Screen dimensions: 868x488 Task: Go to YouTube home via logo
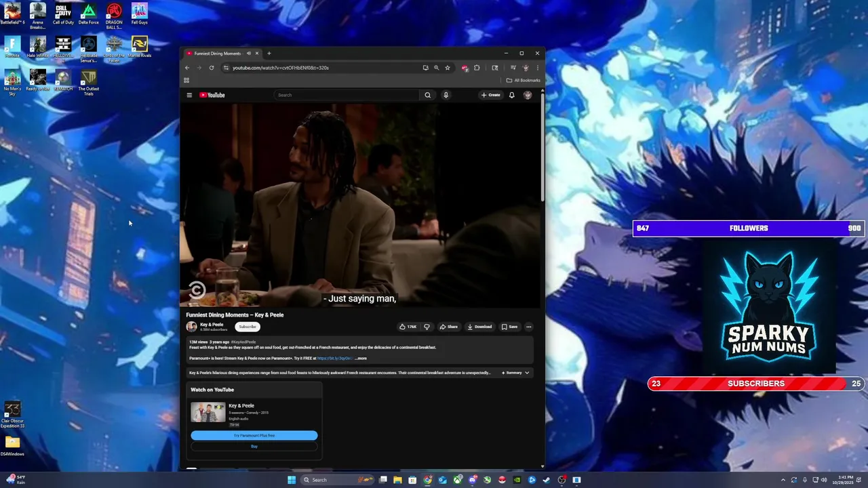[212, 95]
